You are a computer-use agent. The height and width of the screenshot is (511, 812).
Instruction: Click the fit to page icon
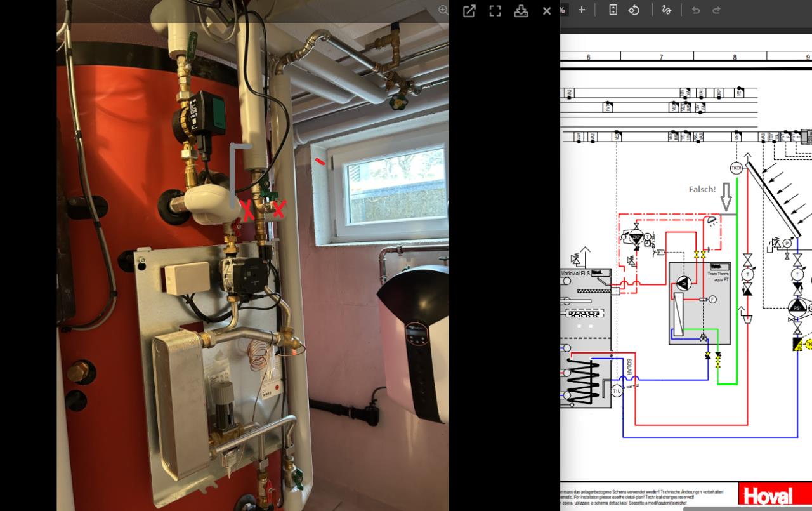(x=613, y=10)
